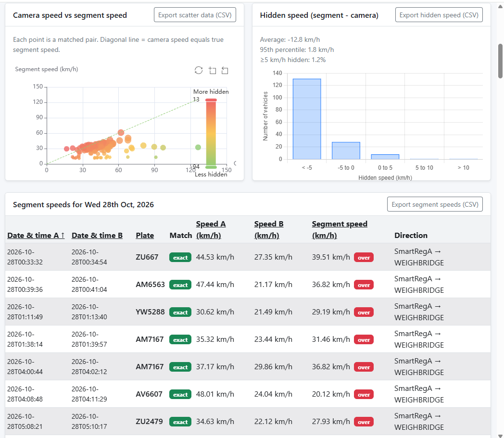Click the 'over' badge in the AM6563 row

click(364, 285)
